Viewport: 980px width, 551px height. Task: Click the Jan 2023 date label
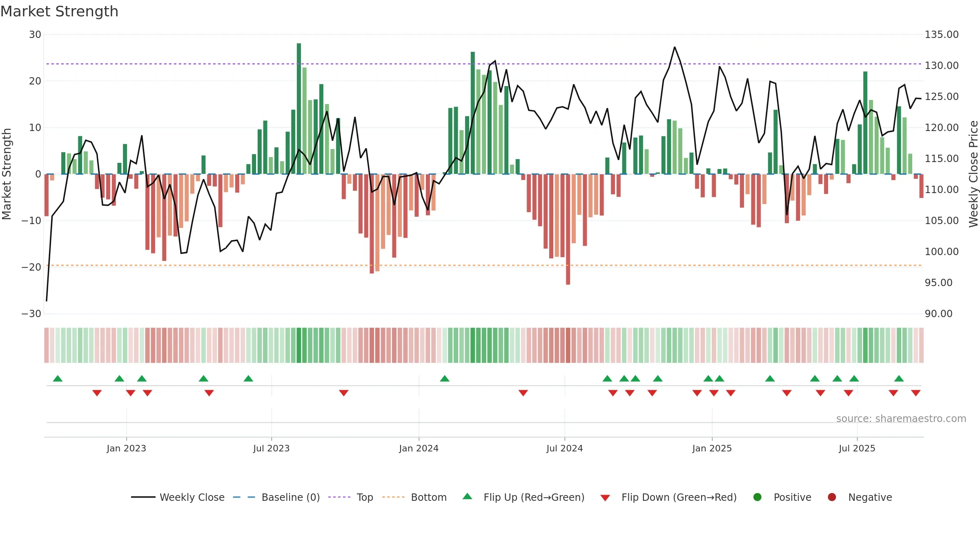(x=127, y=449)
